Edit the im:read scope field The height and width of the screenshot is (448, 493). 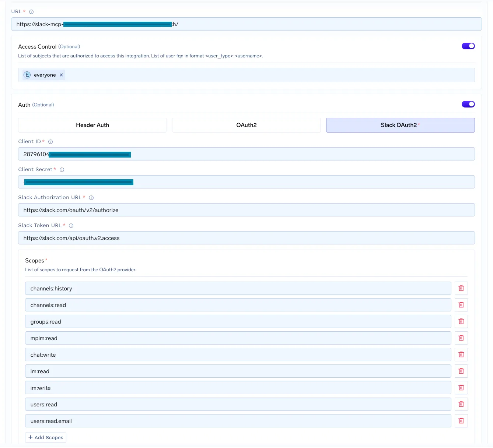(238, 371)
